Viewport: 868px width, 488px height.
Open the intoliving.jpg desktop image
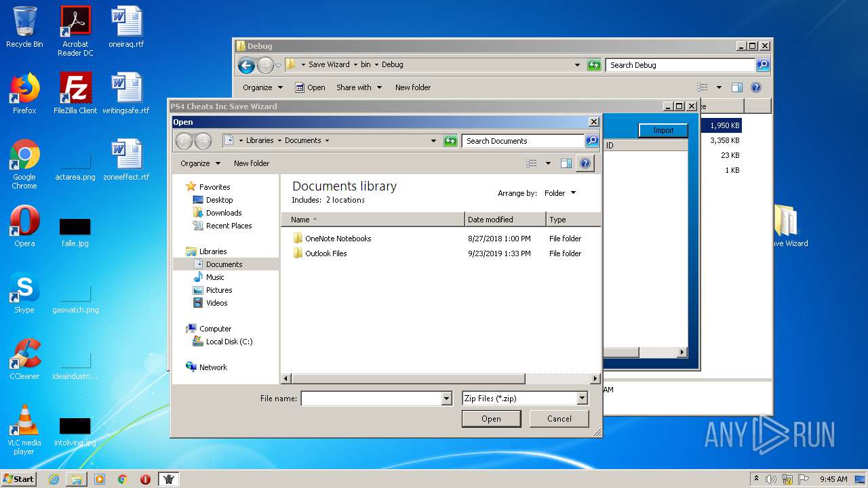(x=75, y=430)
